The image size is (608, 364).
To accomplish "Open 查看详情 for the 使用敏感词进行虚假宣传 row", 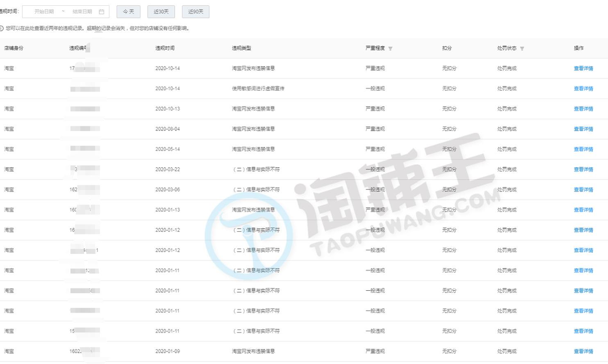I will pos(583,88).
